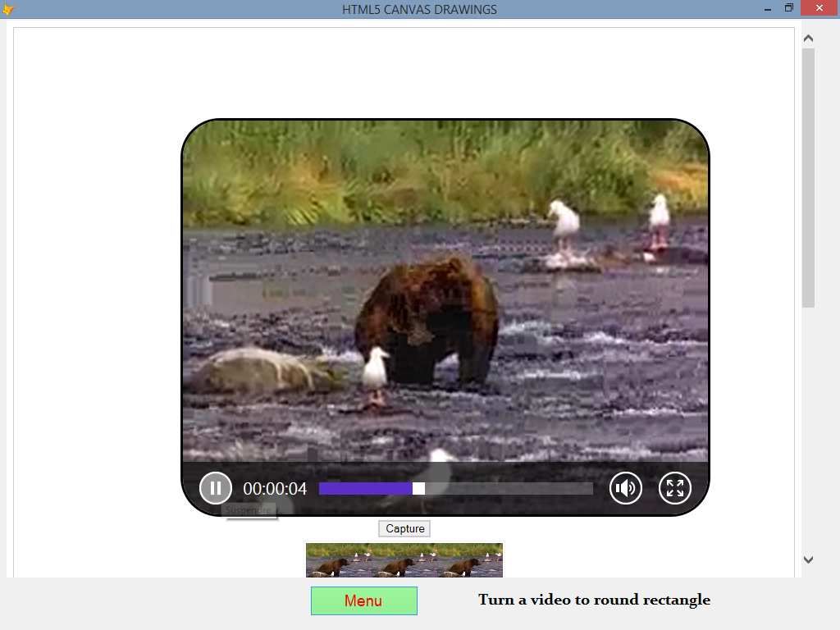Click the fullscreen icon in the player corner
This screenshot has width=840, height=630.
tap(675, 487)
